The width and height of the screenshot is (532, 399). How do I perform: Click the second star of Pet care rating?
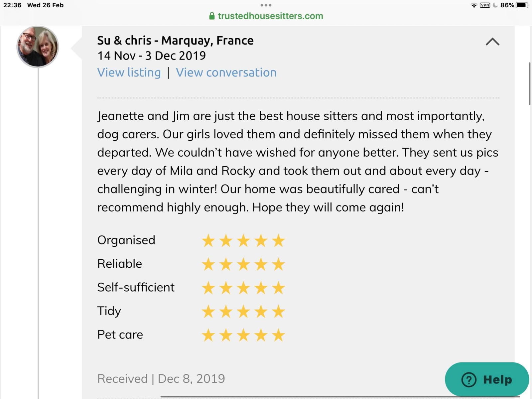tap(226, 335)
